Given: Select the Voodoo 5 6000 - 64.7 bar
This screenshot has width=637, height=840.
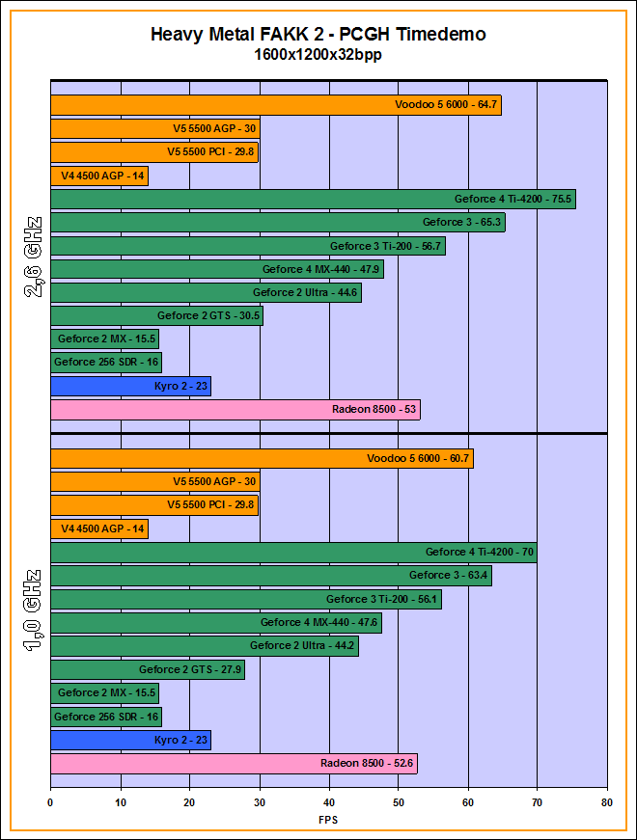Looking at the screenshot, I should (x=275, y=106).
